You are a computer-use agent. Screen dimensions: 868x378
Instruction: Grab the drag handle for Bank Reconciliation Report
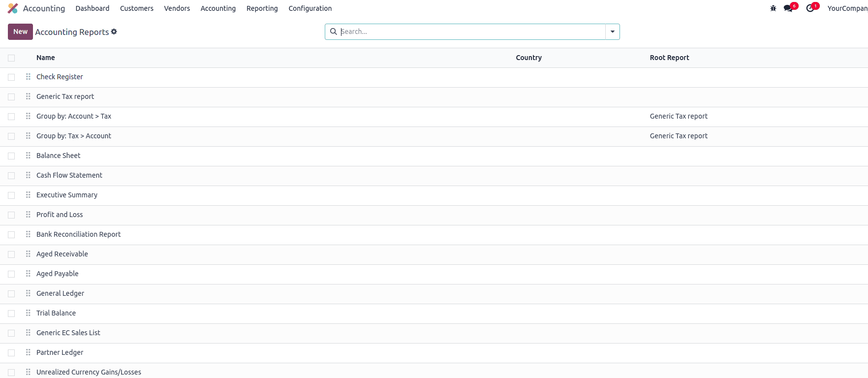click(x=28, y=234)
